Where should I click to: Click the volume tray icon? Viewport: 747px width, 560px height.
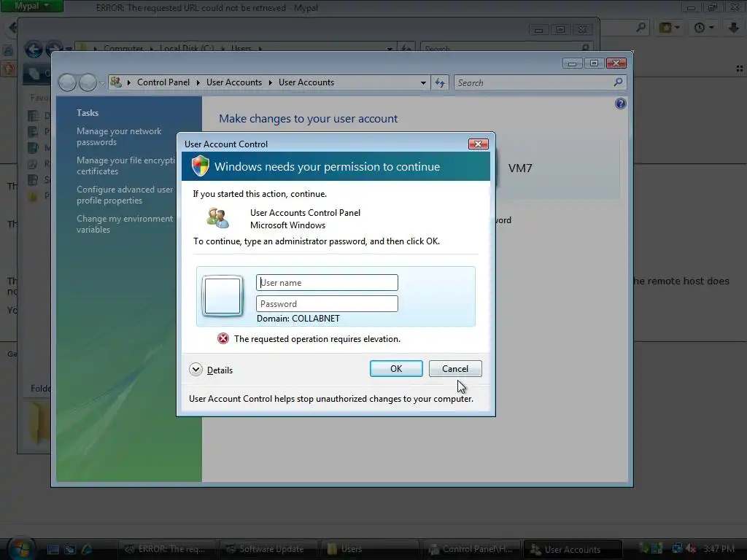pos(691,548)
